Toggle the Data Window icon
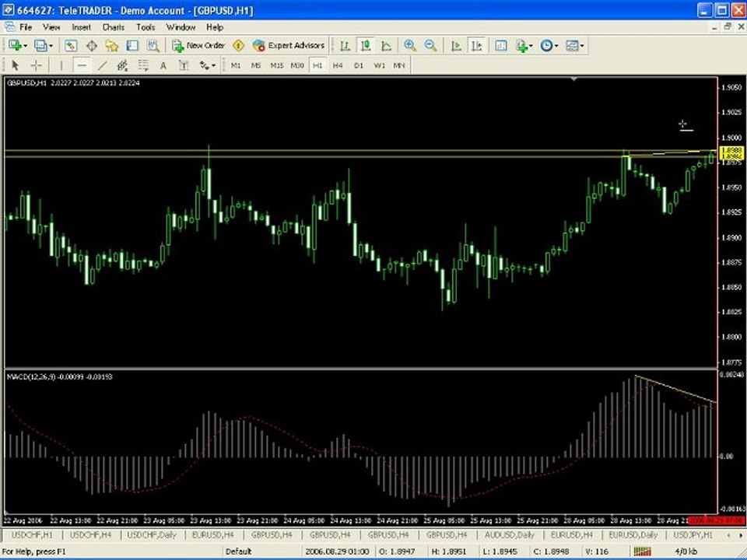This screenshot has height=560, width=747. (92, 46)
